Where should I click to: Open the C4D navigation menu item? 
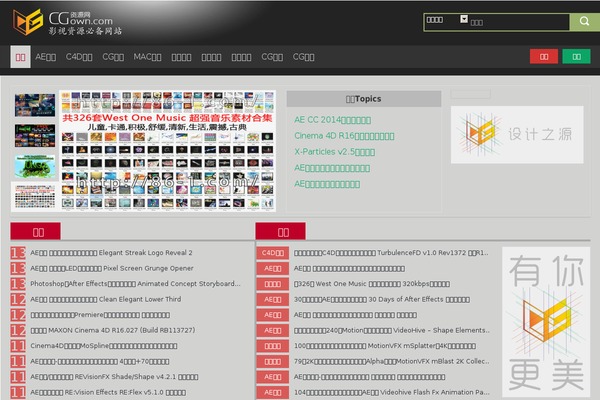coord(79,57)
